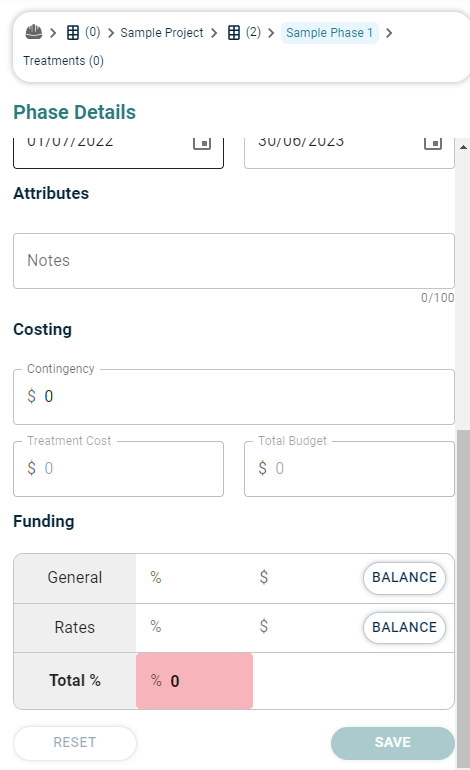
Task: Open the phases grid icon (2)
Action: coord(234,33)
